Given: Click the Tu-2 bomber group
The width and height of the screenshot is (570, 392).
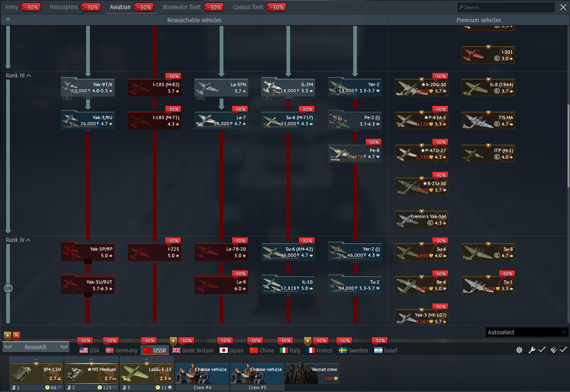Looking at the screenshot, I should pos(355,285).
